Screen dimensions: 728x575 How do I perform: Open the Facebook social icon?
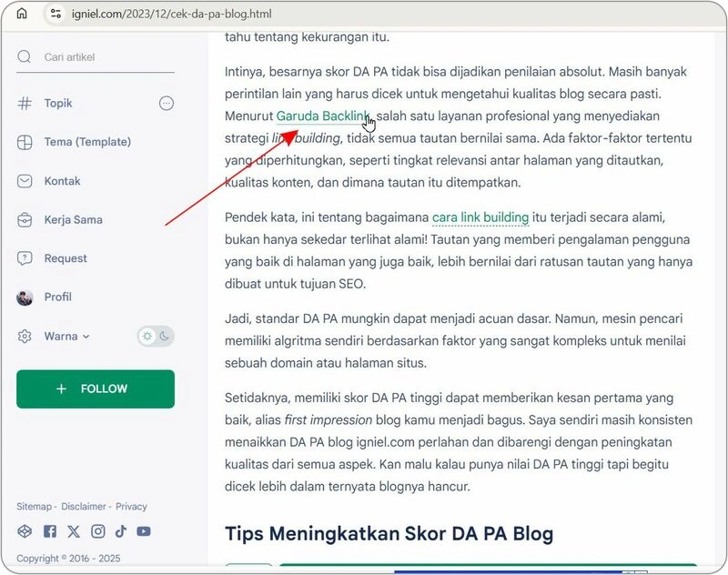(50, 531)
